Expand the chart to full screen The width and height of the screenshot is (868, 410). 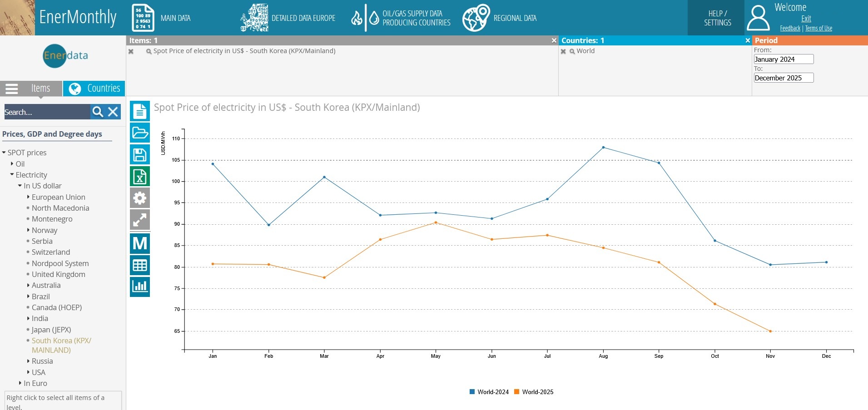(x=140, y=219)
